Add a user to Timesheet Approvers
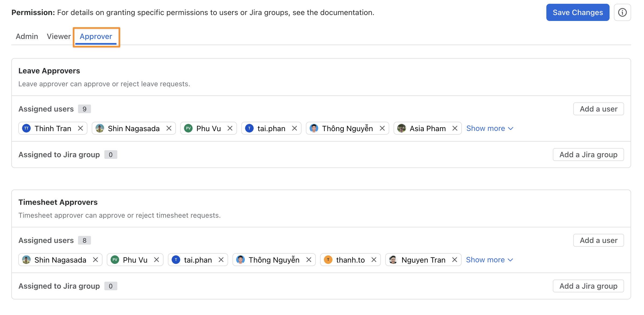The image size is (644, 315). point(599,240)
